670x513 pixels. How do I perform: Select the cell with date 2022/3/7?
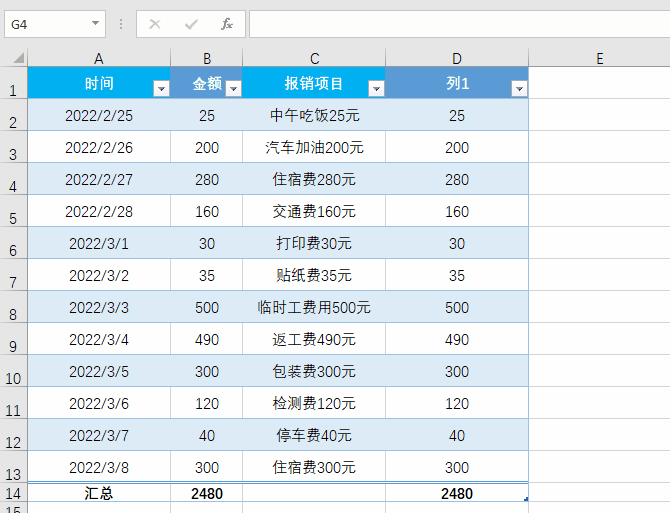pyautogui.click(x=99, y=436)
